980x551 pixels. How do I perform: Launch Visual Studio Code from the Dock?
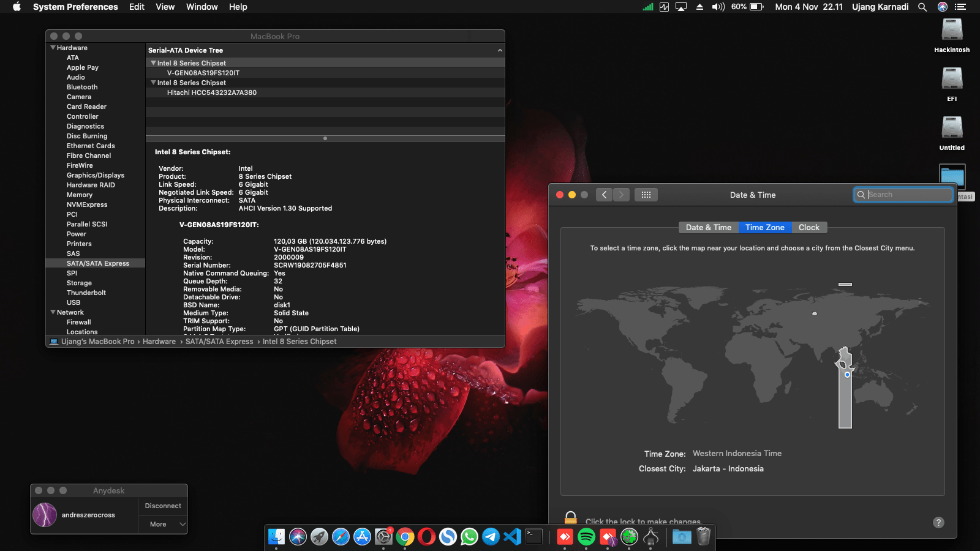(x=511, y=537)
